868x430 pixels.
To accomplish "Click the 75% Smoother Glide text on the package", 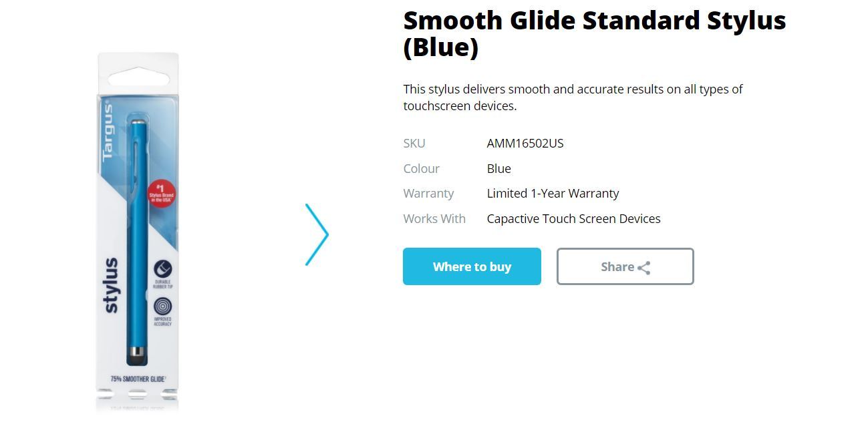I will tap(138, 379).
